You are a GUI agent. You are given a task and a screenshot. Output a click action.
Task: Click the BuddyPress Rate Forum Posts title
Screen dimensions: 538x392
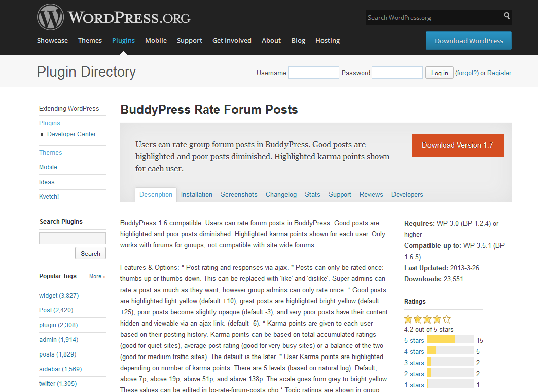pos(209,110)
